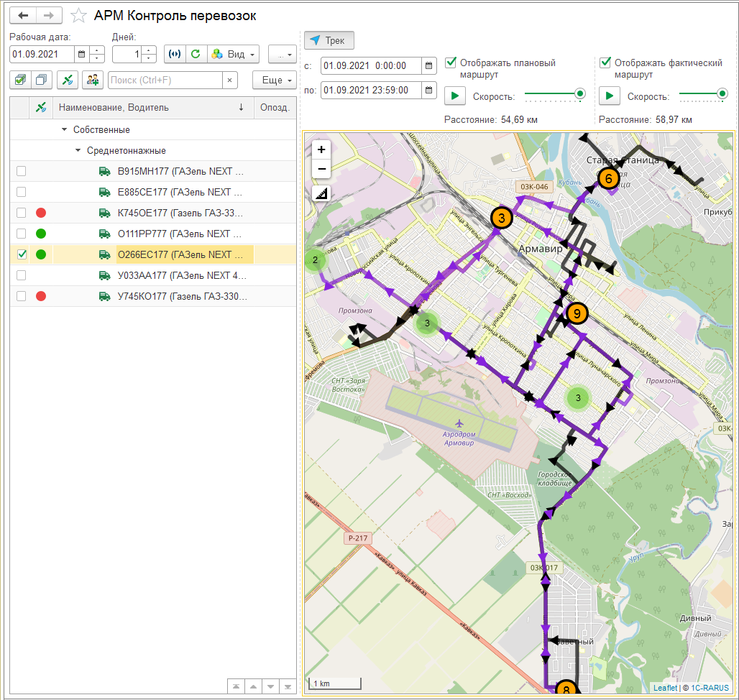Viewport: 739px width, 700px height.
Task: Click the satellite tracking toolbar icon
Action: click(x=67, y=80)
